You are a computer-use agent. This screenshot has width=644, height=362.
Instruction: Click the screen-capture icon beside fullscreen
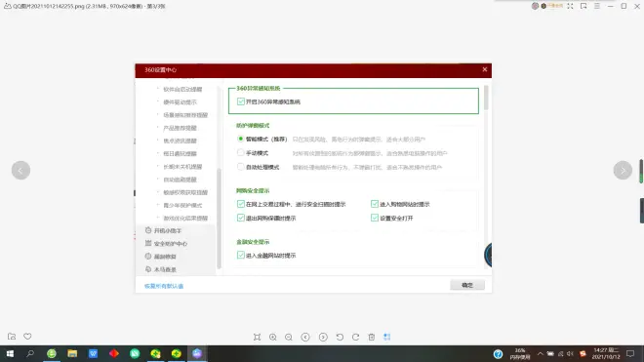(584, 6)
